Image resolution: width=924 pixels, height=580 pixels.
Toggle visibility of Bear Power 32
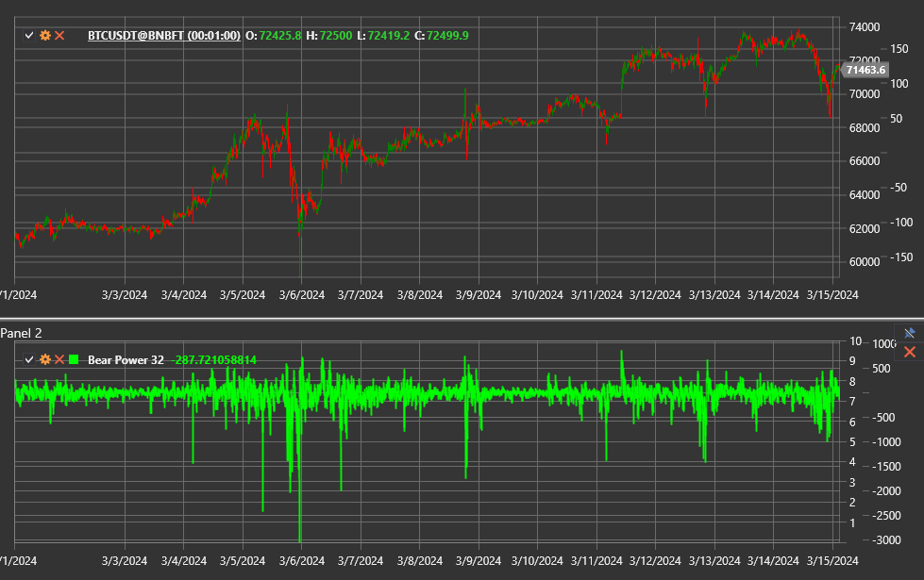click(x=28, y=359)
